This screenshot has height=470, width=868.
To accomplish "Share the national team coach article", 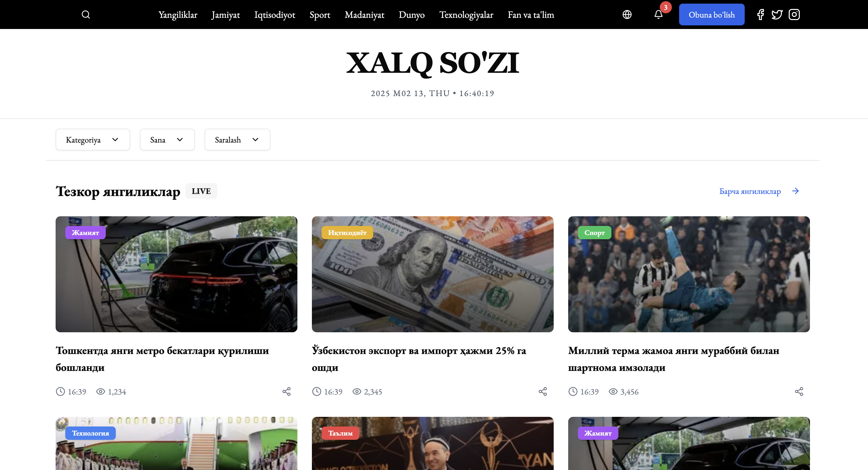I will pyautogui.click(x=799, y=391).
